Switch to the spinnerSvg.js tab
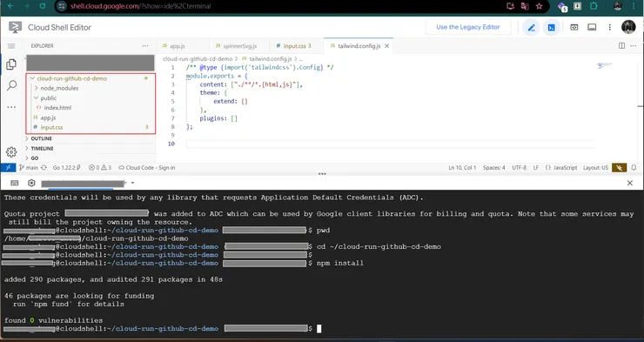Screen dimensions: 644x342 239,46
